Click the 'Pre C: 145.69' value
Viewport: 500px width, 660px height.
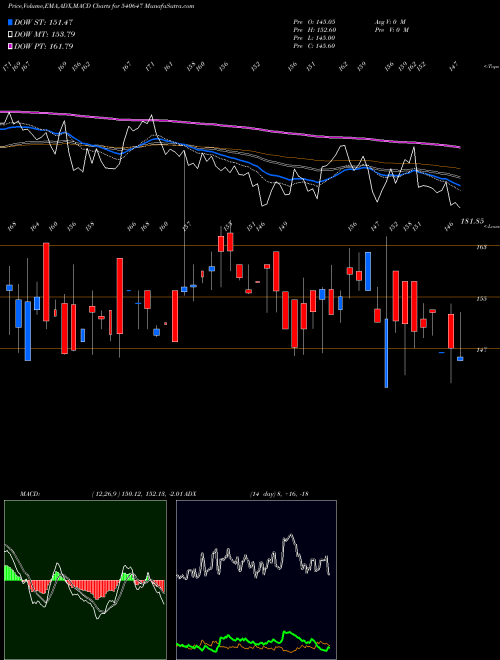click(x=314, y=46)
